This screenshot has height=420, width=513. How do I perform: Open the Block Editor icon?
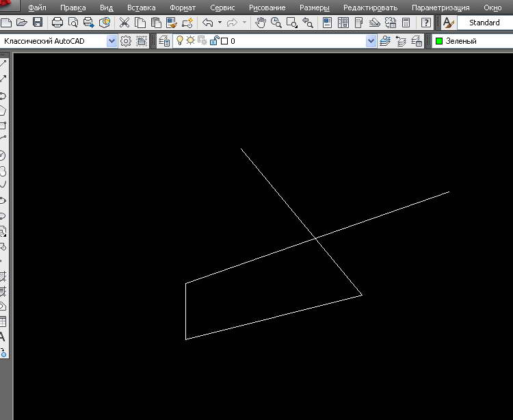point(188,23)
